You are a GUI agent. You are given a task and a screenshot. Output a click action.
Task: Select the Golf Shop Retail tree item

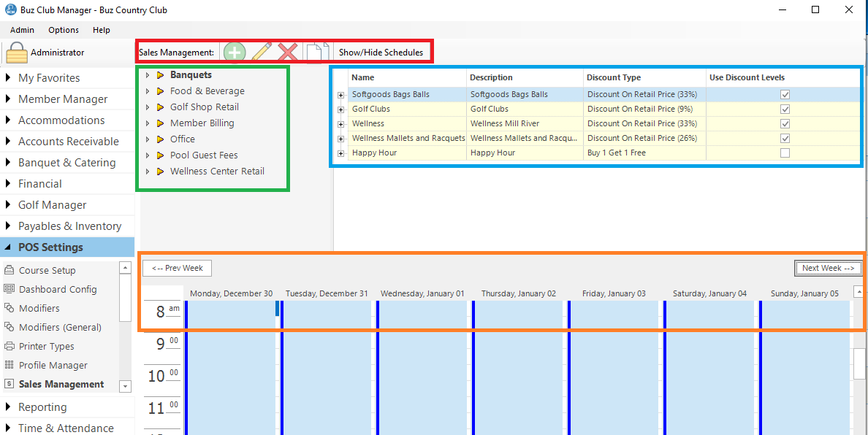tap(204, 107)
